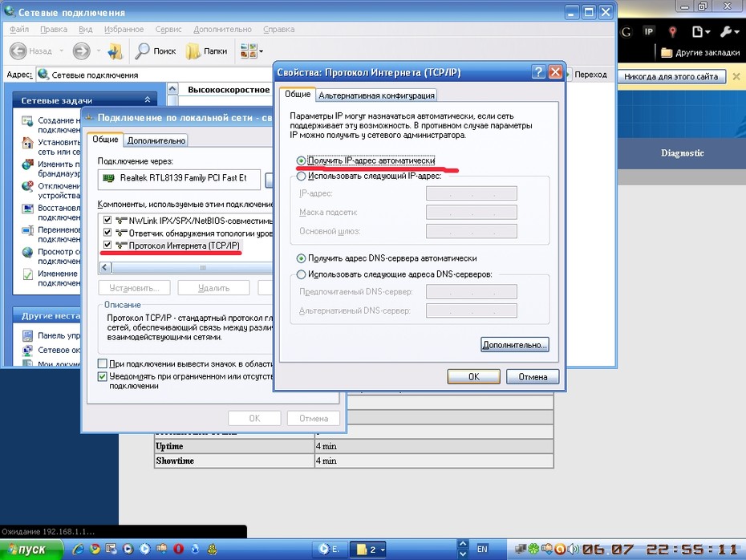746x560 pixels.
Task: Click the browser page menu icon
Action: [697, 32]
